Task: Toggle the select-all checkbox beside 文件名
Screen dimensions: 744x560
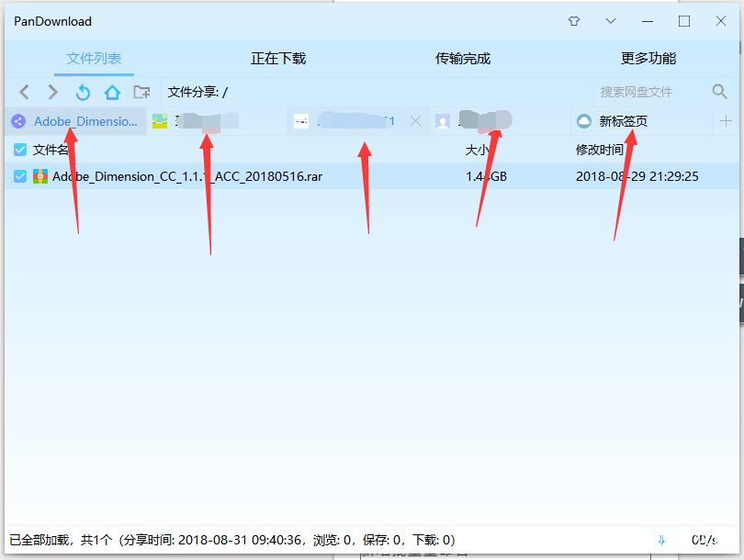Action: pyautogui.click(x=20, y=150)
